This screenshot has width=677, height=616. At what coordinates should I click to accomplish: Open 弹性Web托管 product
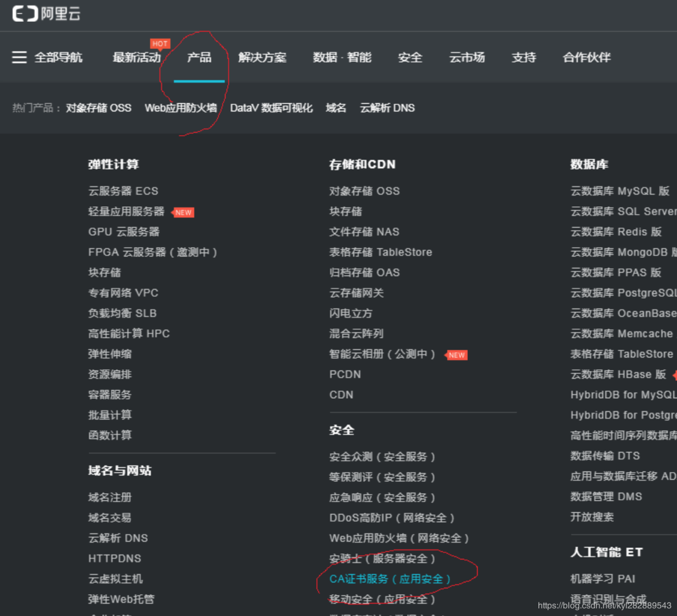coord(121,599)
